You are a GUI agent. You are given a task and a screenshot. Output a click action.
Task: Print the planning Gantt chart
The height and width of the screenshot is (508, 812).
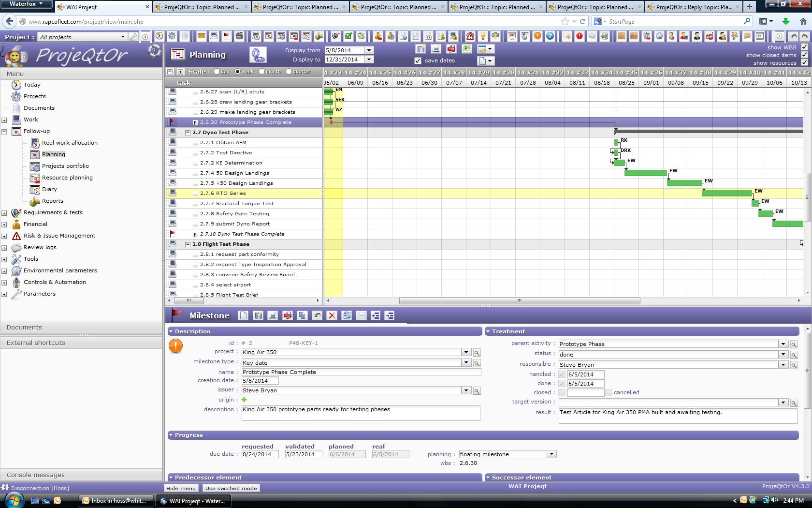tap(436, 49)
